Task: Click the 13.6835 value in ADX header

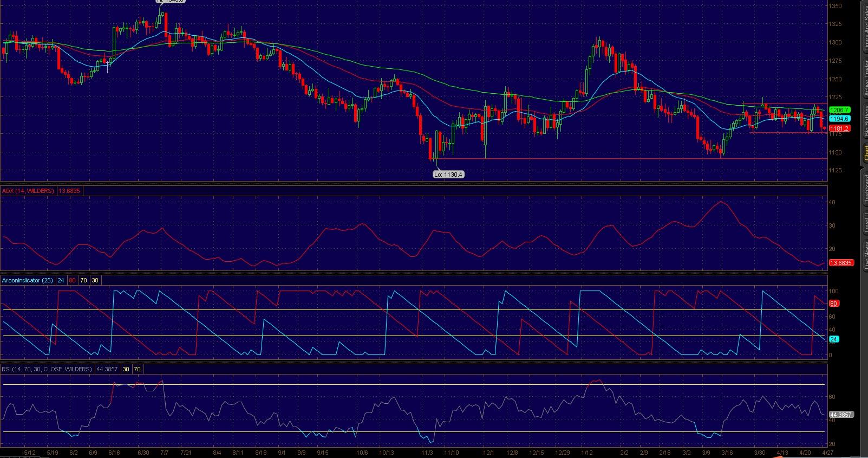Action: click(70, 191)
